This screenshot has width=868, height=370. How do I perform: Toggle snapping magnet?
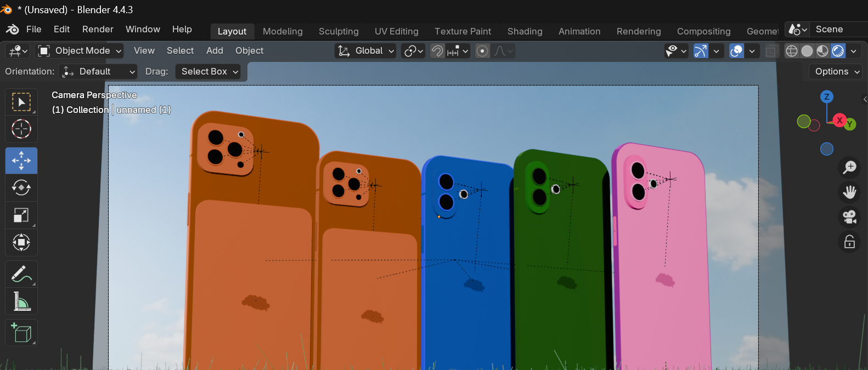(437, 51)
